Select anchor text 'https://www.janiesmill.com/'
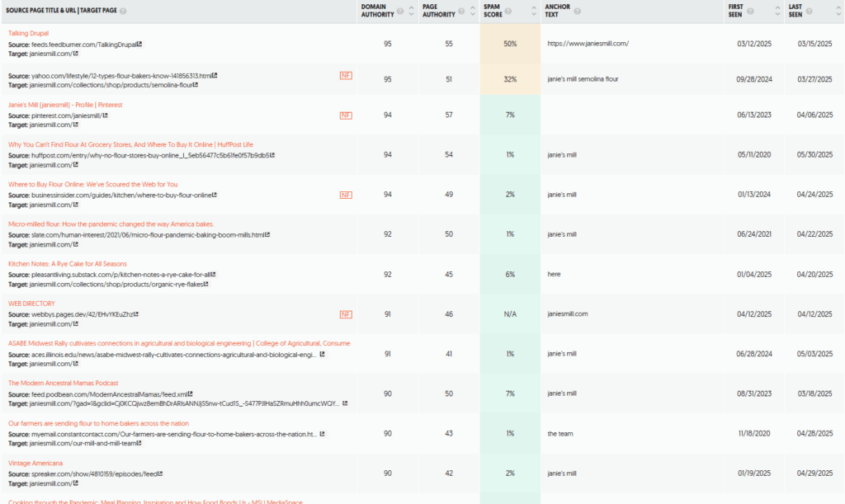 588,44
